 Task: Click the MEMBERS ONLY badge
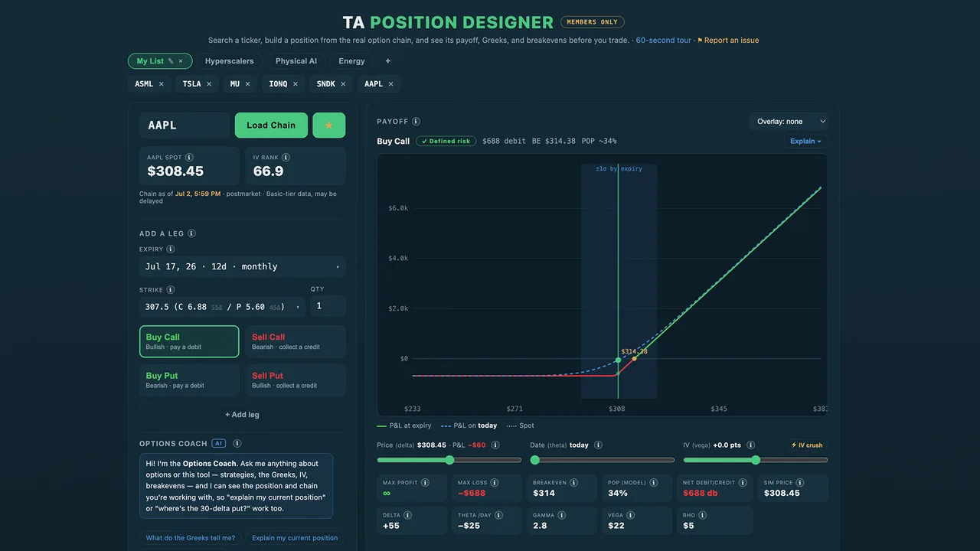coord(593,22)
